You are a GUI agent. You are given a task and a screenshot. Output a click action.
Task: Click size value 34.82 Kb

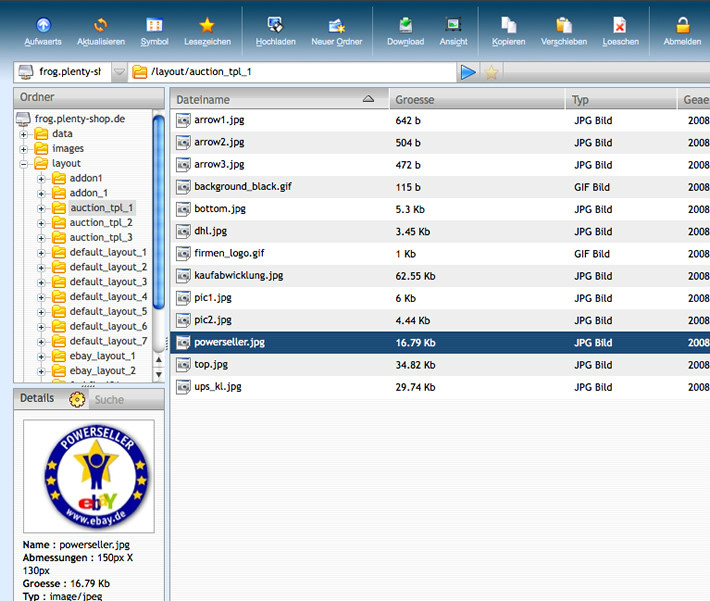point(415,365)
